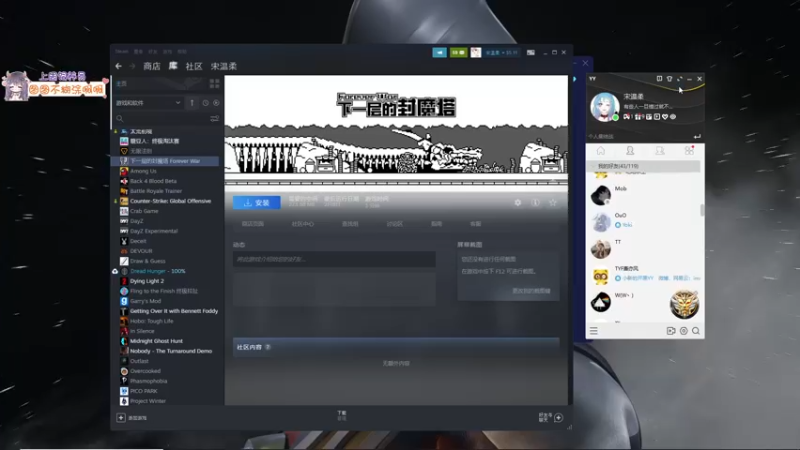The image size is (800, 450).
Task: Open YY main menu hamburger icon
Action: 594,331
